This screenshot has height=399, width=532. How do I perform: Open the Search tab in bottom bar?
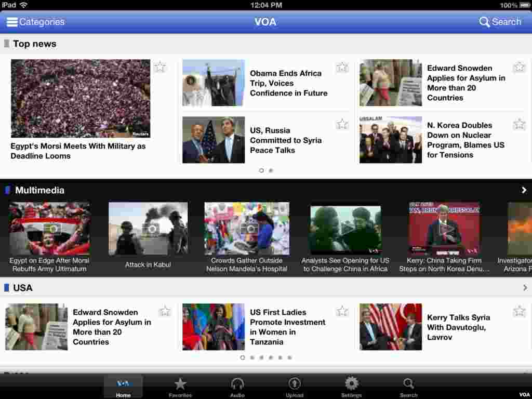point(408,388)
